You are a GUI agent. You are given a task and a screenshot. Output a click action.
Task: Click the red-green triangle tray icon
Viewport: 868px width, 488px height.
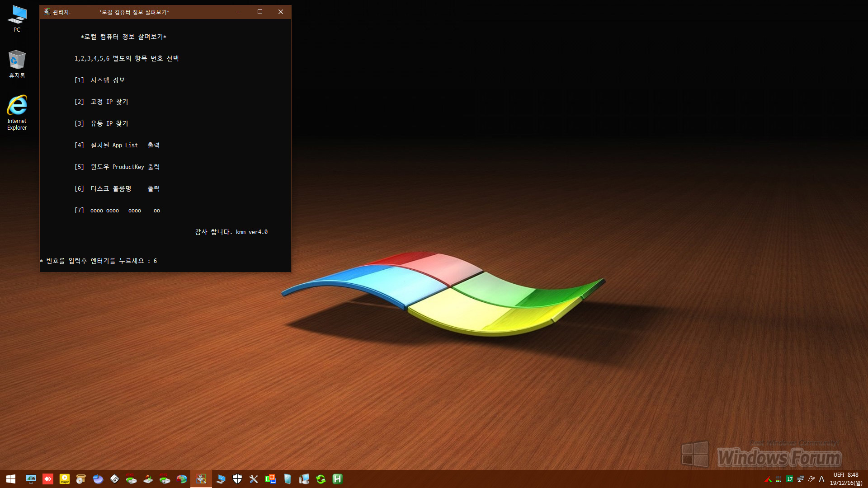pyautogui.click(x=768, y=479)
